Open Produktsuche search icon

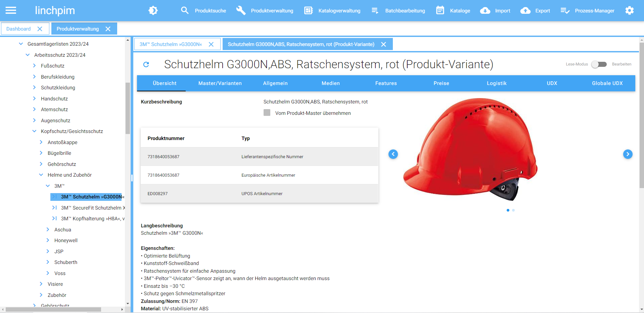(x=185, y=10)
